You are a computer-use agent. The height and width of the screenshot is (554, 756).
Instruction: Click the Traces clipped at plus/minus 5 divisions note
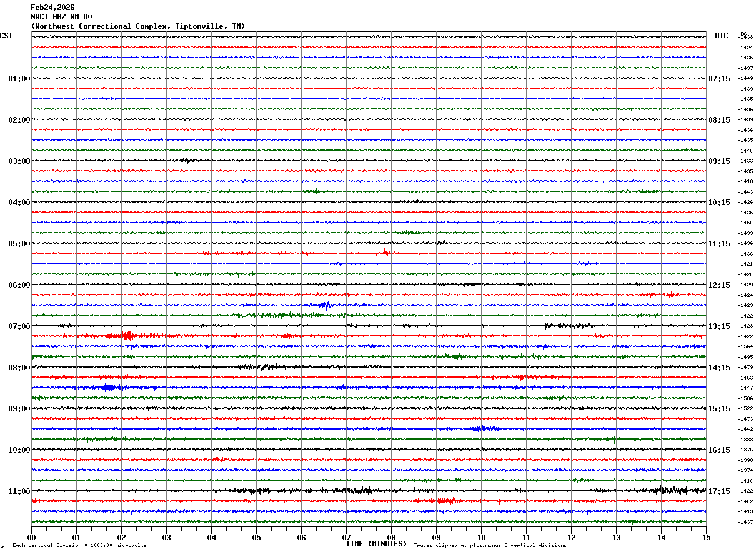[490, 546]
